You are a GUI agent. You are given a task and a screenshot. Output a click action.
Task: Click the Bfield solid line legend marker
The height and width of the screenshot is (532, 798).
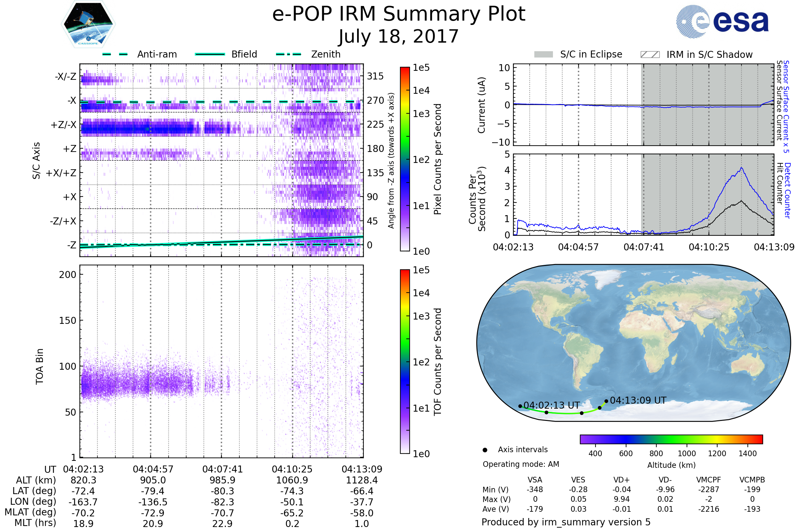pos(210,54)
